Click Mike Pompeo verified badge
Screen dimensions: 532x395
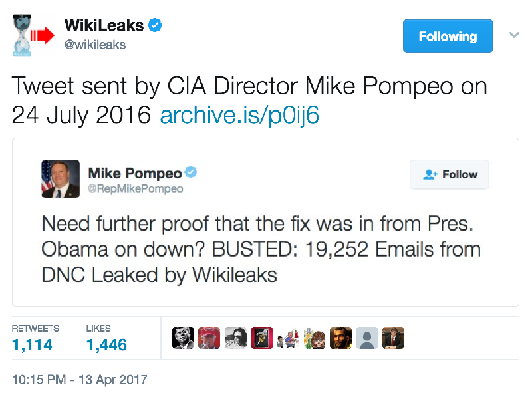coord(191,172)
